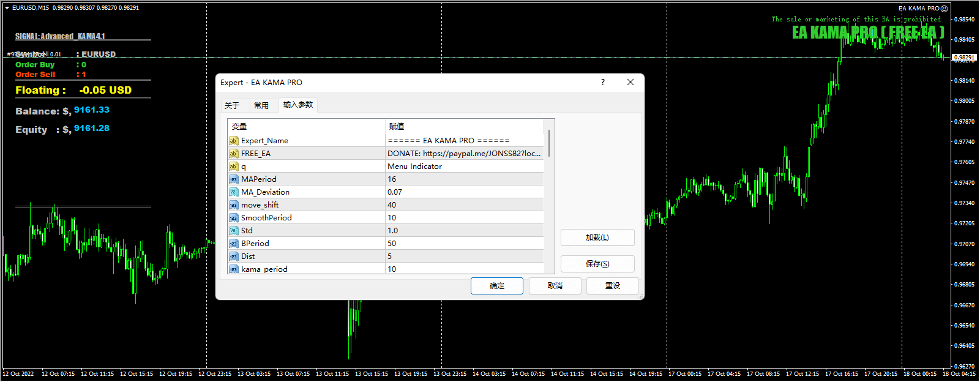Screen dimensions: 980x382
Task: Select the integer icon for SmoothPeriod
Action: tap(233, 218)
